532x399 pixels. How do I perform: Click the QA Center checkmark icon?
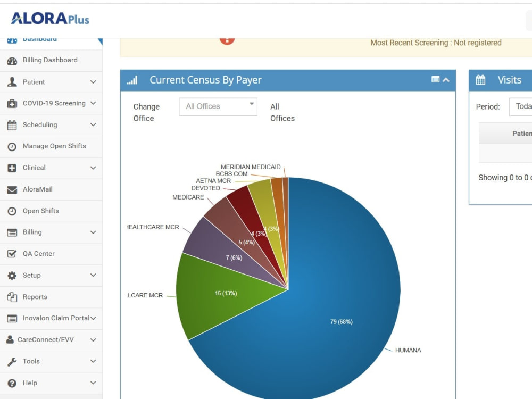coord(12,254)
